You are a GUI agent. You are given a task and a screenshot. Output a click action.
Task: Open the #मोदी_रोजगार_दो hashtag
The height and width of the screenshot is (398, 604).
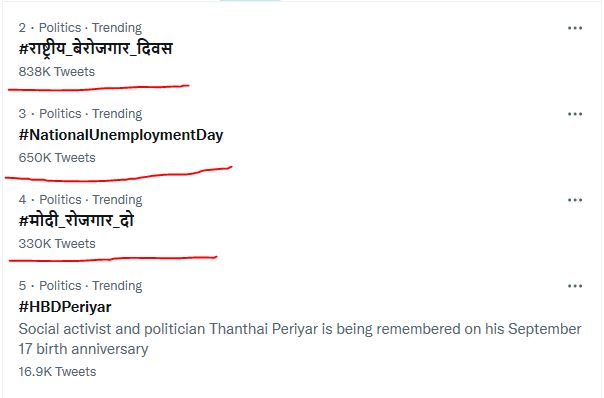(76, 221)
